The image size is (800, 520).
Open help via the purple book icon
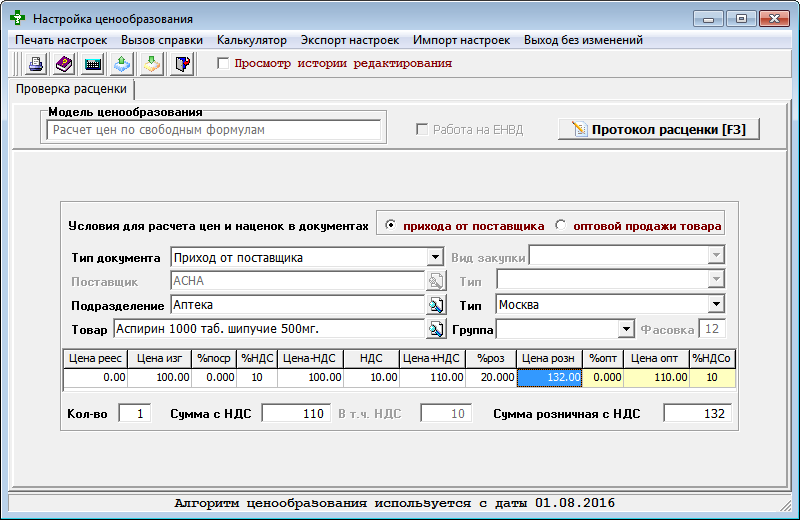64,64
